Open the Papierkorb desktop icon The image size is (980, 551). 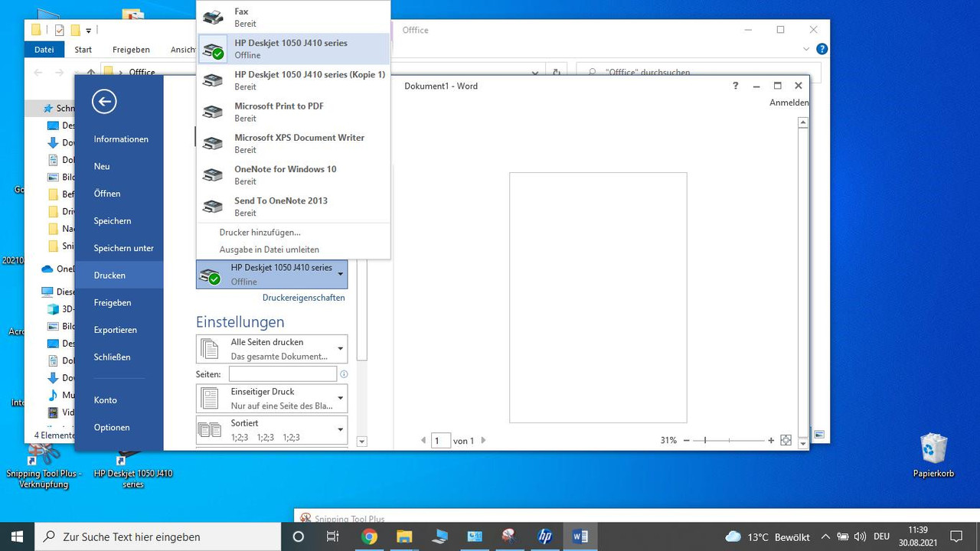[x=933, y=456]
